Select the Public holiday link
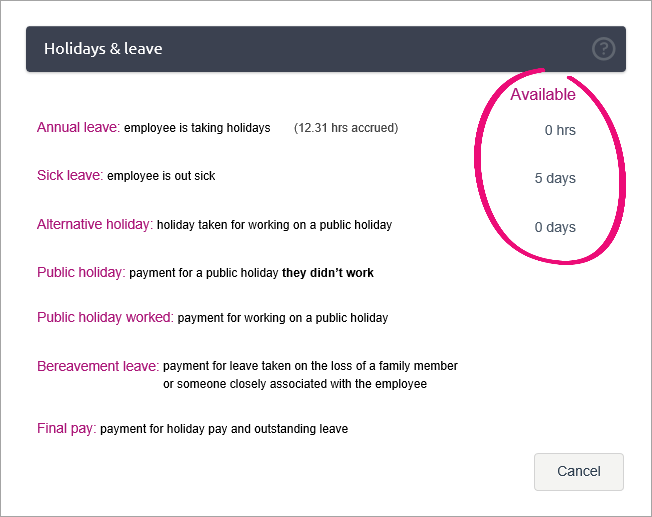652x517 pixels. click(80, 272)
